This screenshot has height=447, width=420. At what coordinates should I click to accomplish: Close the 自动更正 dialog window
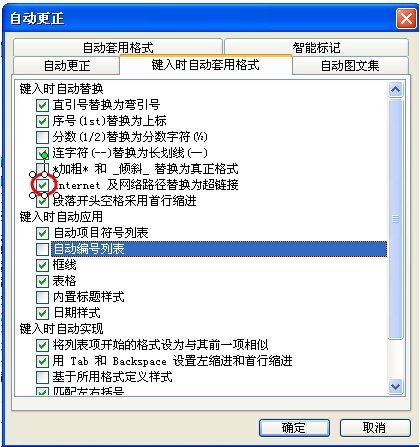406,18
